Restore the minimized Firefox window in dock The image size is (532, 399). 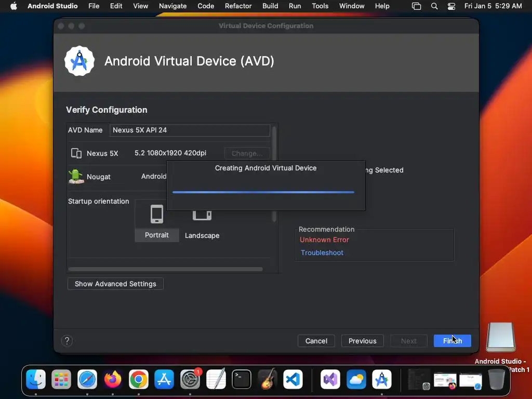445,380
